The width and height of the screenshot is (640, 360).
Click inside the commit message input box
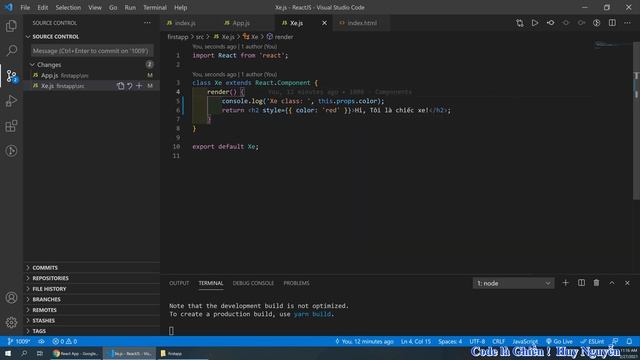pos(92,51)
